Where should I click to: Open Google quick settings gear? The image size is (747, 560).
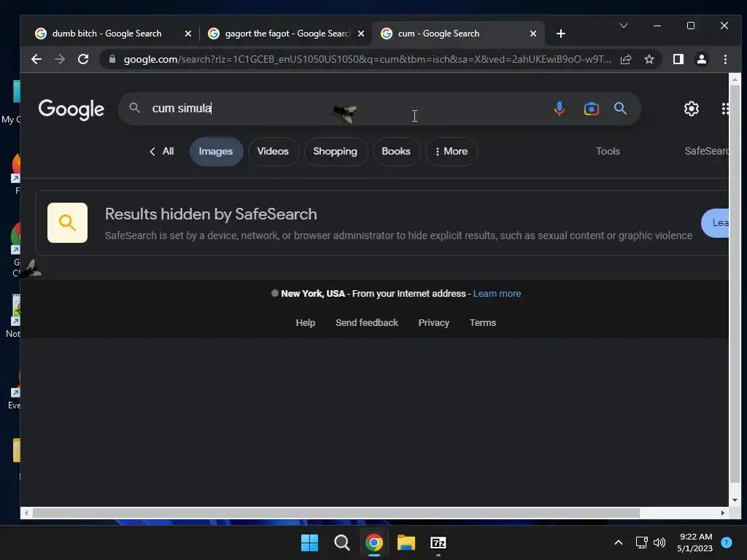[x=692, y=109]
